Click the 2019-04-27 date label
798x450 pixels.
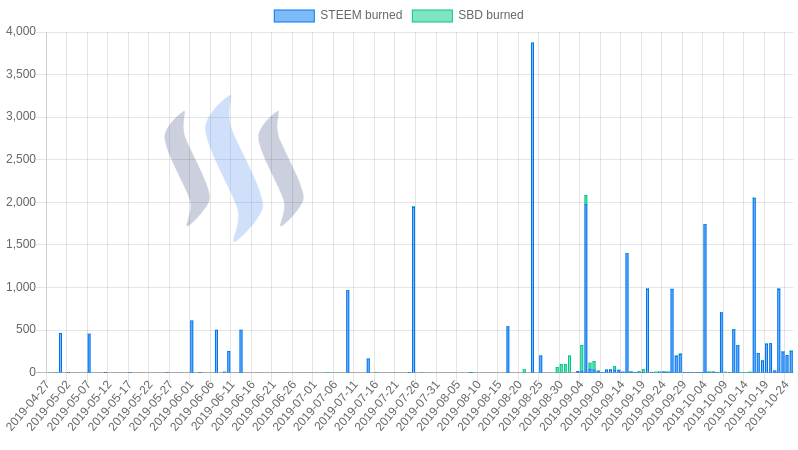27,406
